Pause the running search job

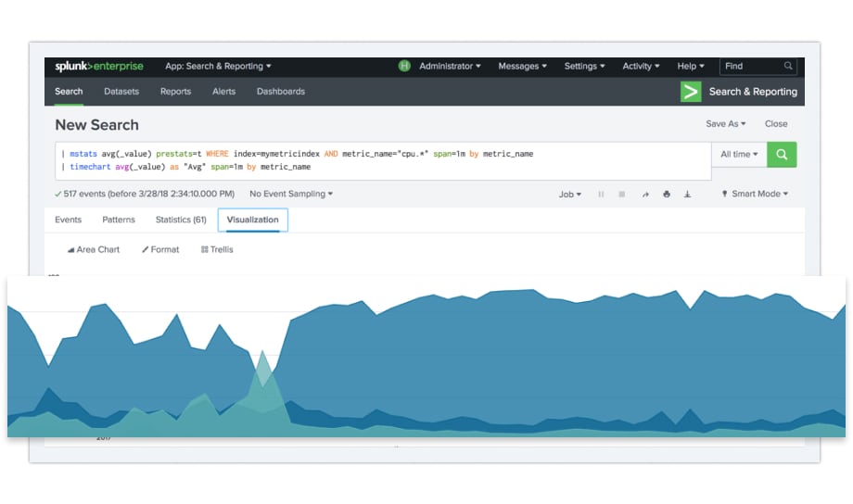[601, 195]
